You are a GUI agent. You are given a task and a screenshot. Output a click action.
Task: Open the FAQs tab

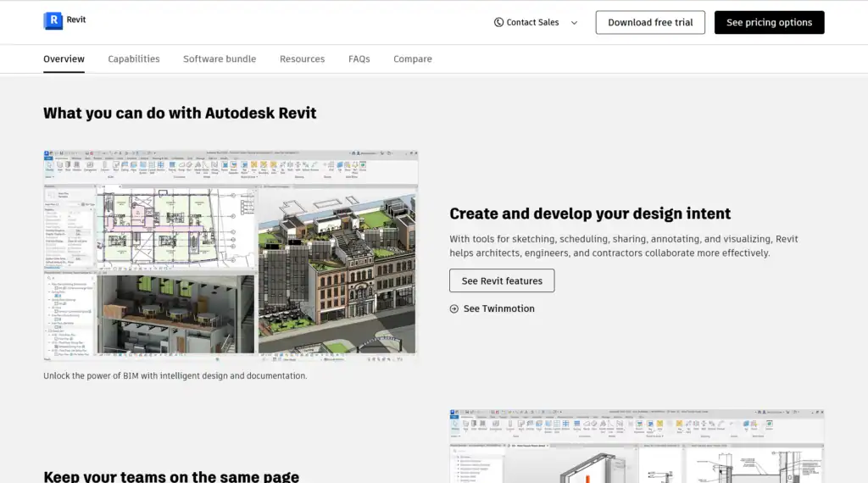(x=359, y=58)
